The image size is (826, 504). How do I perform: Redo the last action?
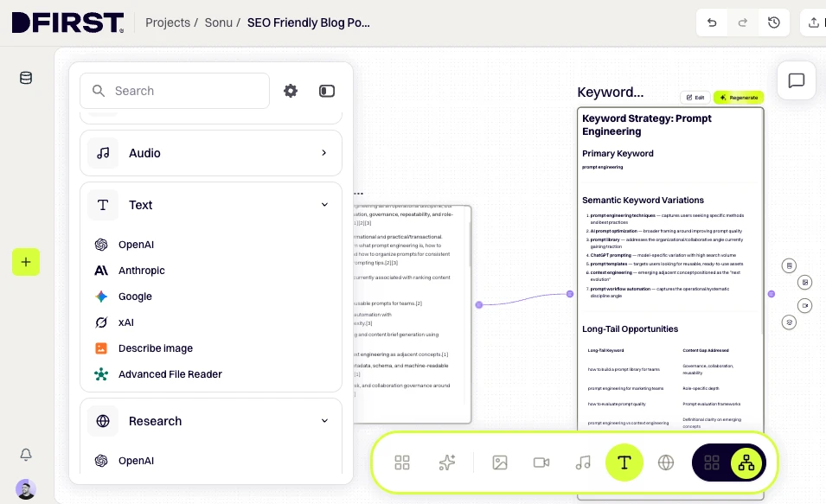743,22
